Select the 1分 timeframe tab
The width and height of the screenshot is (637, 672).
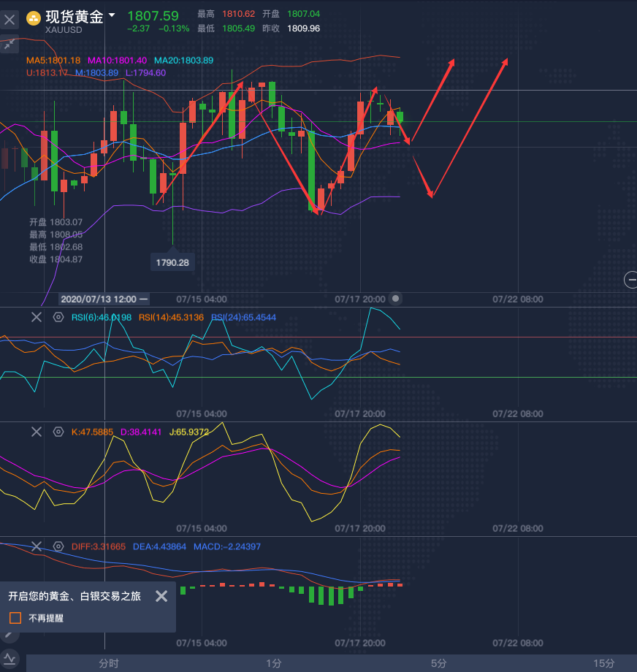pos(273,663)
